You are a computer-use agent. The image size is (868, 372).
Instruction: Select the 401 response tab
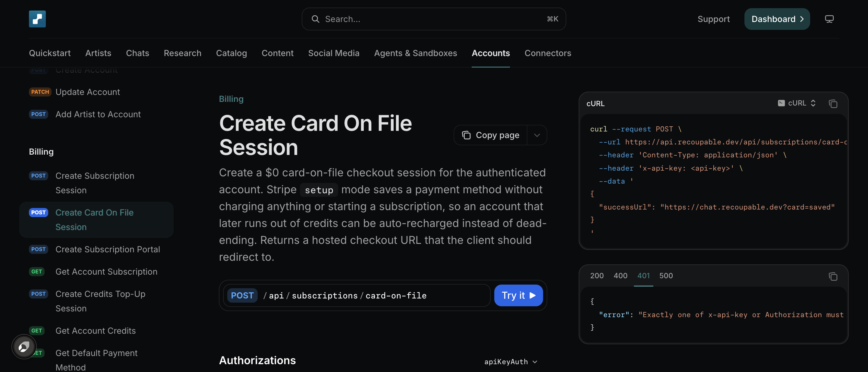[643, 276]
